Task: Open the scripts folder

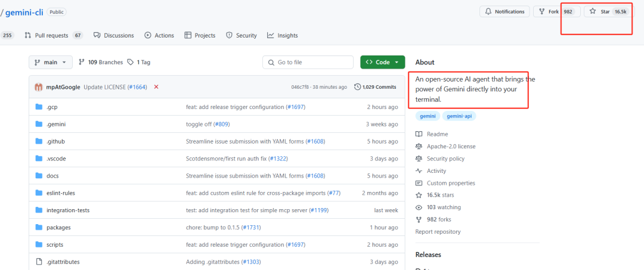Action: [55, 244]
